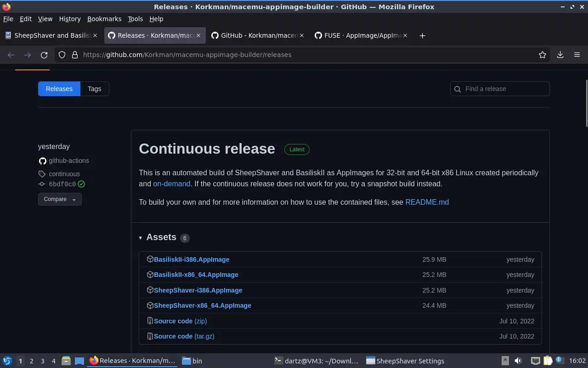The image size is (588, 368).
Task: Download BasiliskII-i386.AppImage
Action: (x=192, y=259)
